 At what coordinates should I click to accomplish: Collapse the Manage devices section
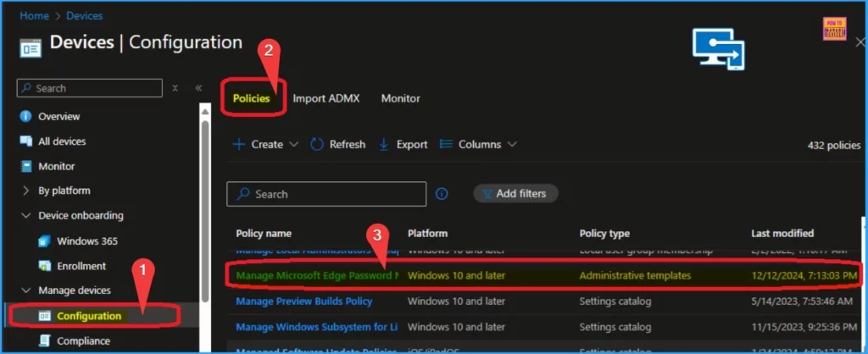pyautogui.click(x=26, y=290)
